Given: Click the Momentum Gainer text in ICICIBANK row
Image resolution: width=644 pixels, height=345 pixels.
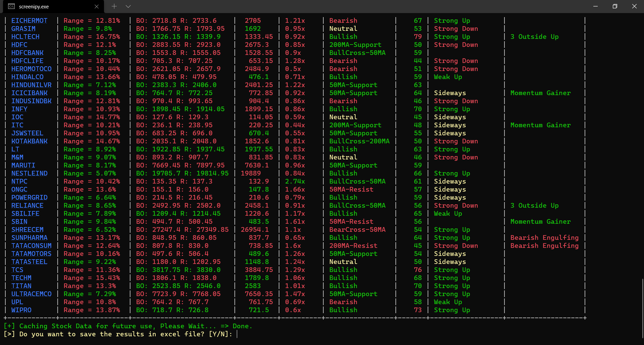Looking at the screenshot, I should pos(541,93).
